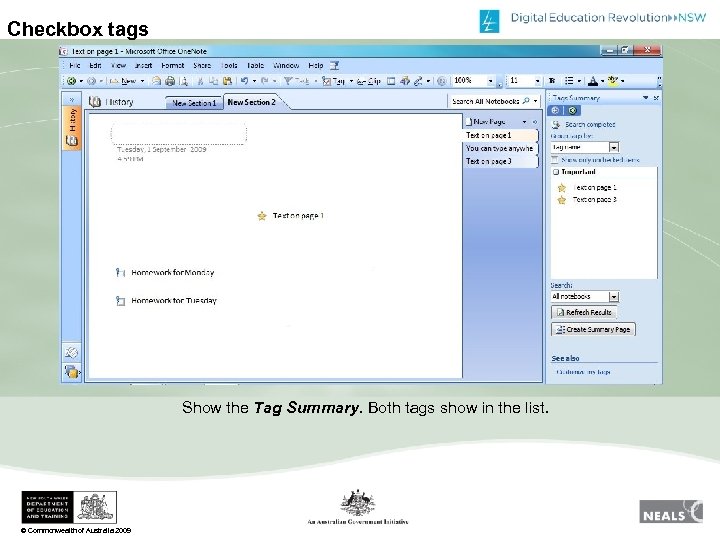720x540 pixels.
Task: Open the Window menu
Action: click(286, 66)
